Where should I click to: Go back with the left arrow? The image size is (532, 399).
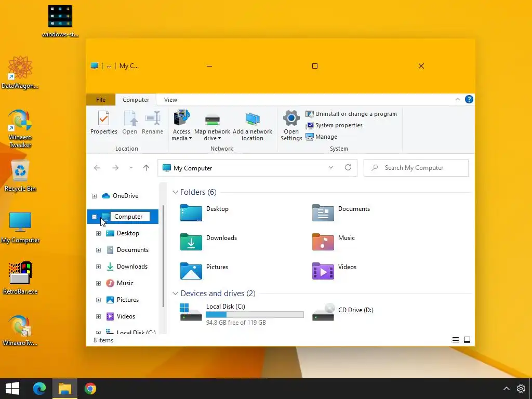click(x=97, y=168)
